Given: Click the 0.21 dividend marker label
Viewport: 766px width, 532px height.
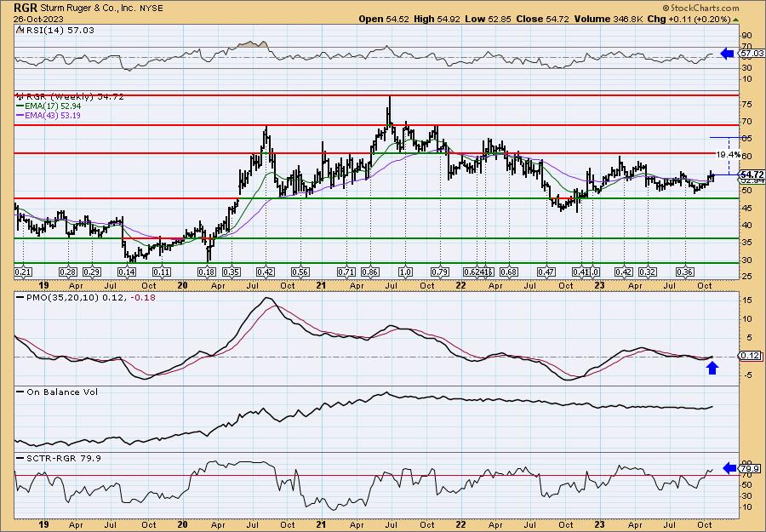Looking at the screenshot, I should (x=23, y=272).
